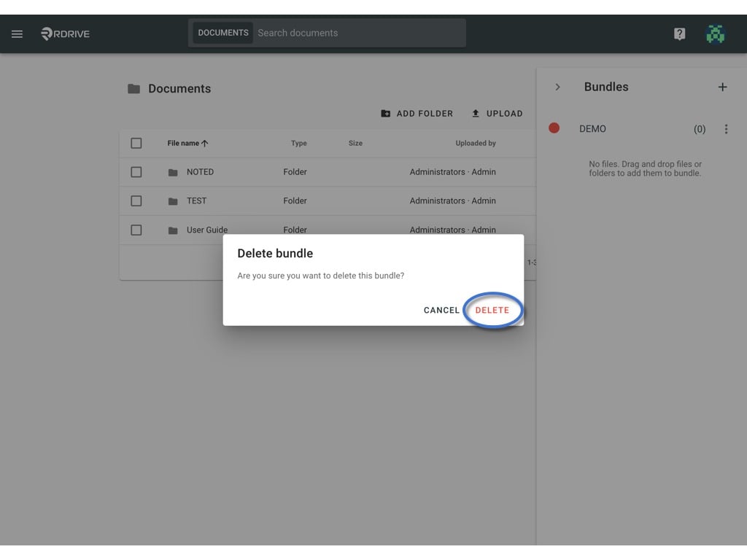
Task: Click the red DEMO bundle color dot
Action: [x=554, y=128]
